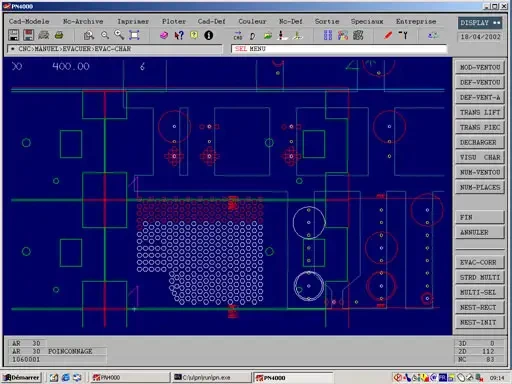Open the Cad-Modele menu

coord(29,21)
